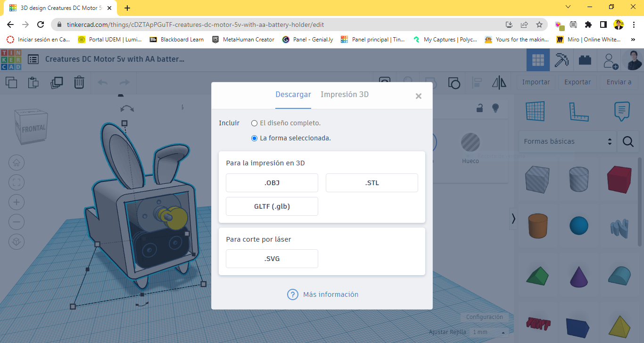This screenshot has width=644, height=343.
Task: Toggle perspective view cube icon
Action: pyautogui.click(x=17, y=242)
